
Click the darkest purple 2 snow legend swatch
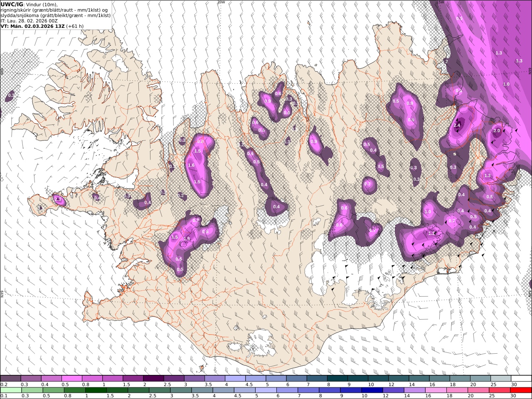153,379
